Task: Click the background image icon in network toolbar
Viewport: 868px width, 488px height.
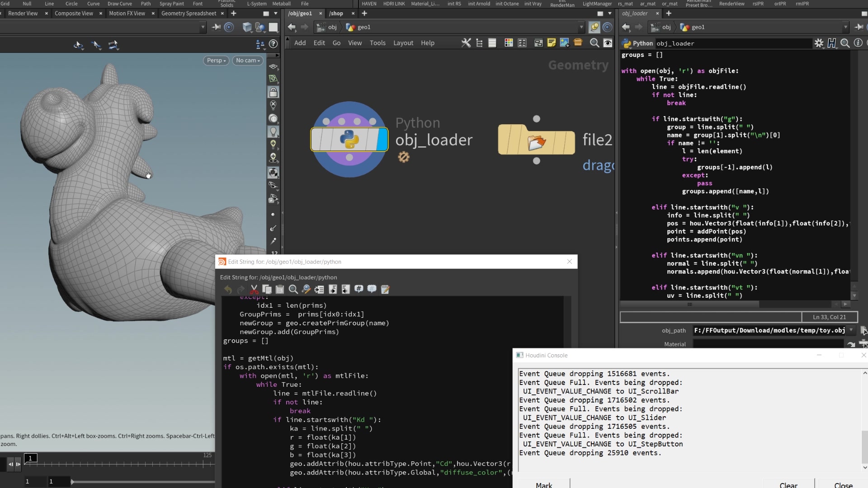Action: tap(565, 43)
